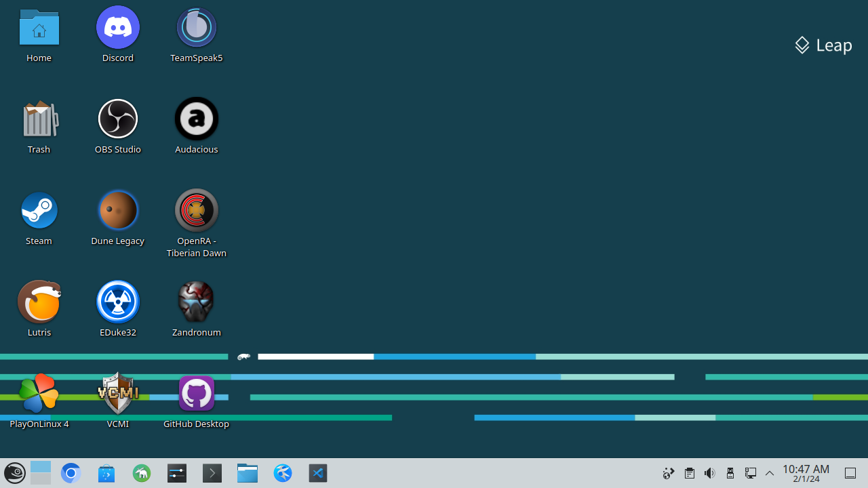Open the network connections tray icon
The width and height of the screenshot is (868, 488).
(750, 473)
